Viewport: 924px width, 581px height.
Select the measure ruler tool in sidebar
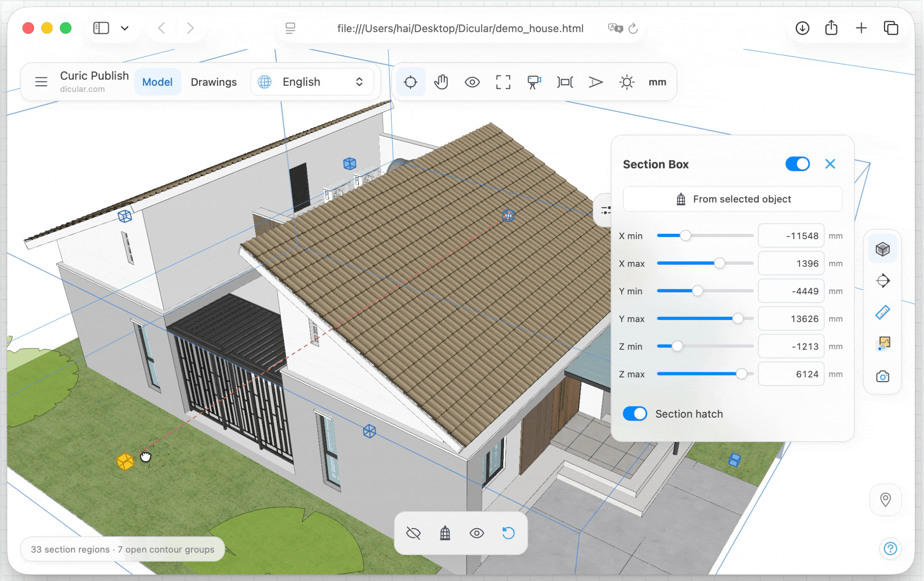point(883,312)
